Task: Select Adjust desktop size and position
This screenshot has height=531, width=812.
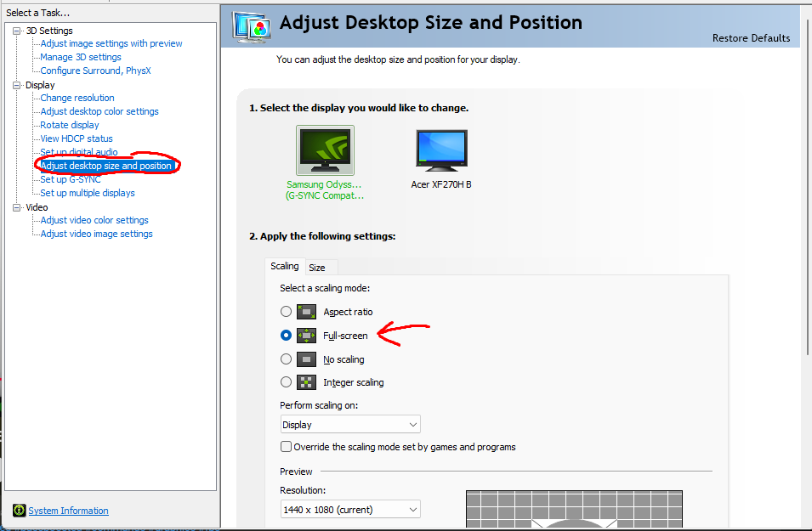Action: pos(106,166)
